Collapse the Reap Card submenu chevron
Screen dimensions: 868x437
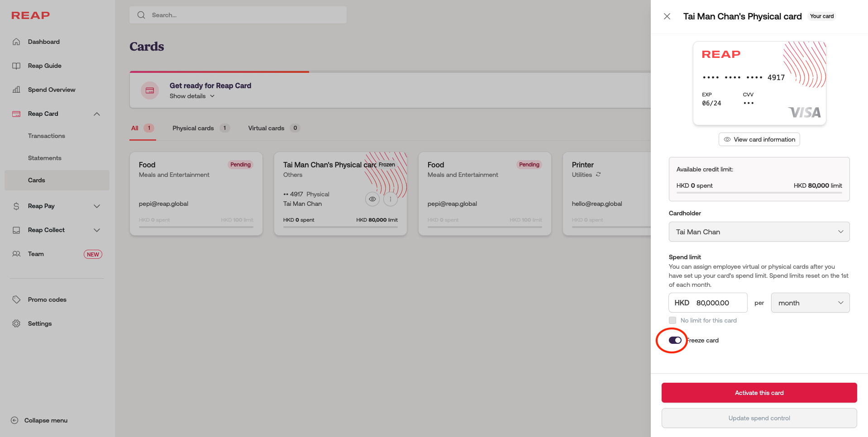pyautogui.click(x=97, y=114)
